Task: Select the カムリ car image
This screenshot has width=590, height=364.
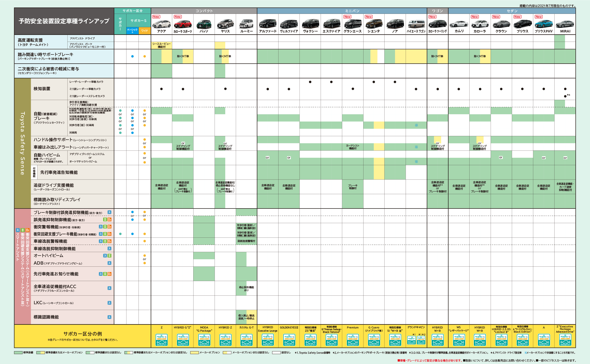Action: pos(459,24)
